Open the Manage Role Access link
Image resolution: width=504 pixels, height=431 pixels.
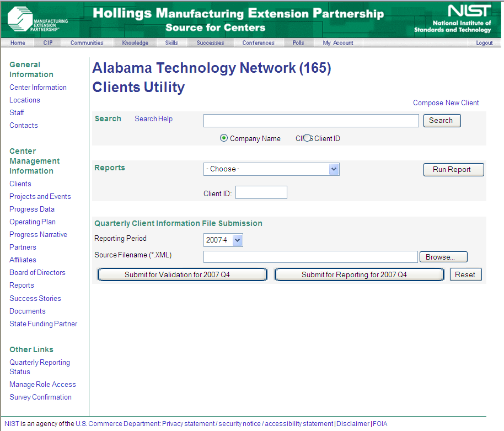pyautogui.click(x=42, y=385)
